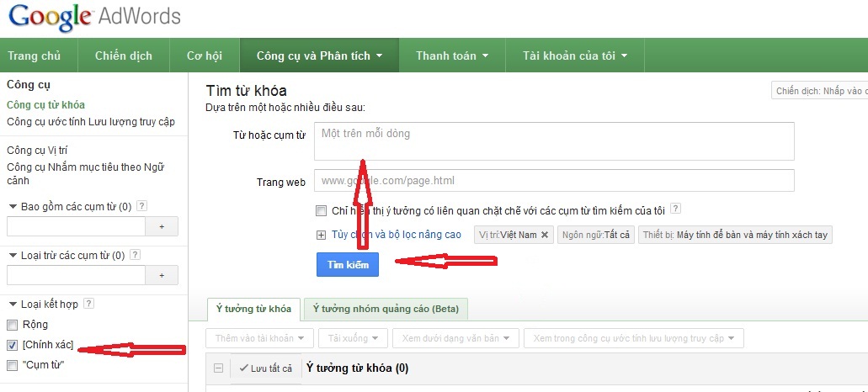Uncheck the [Chính xác] match type
Viewport: 868px width, 392px height.
point(12,345)
